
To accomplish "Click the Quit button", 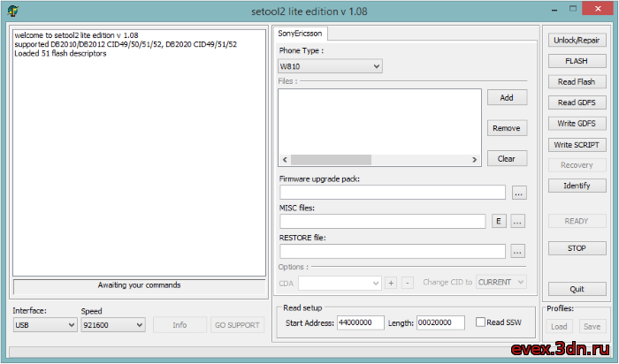I will [x=577, y=289].
